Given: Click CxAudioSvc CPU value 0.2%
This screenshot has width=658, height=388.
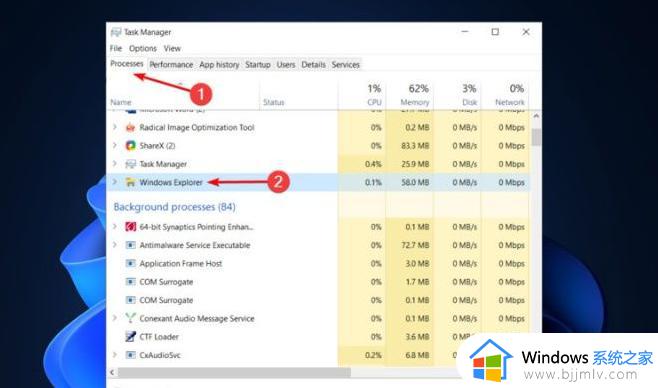Looking at the screenshot, I should pyautogui.click(x=373, y=355).
